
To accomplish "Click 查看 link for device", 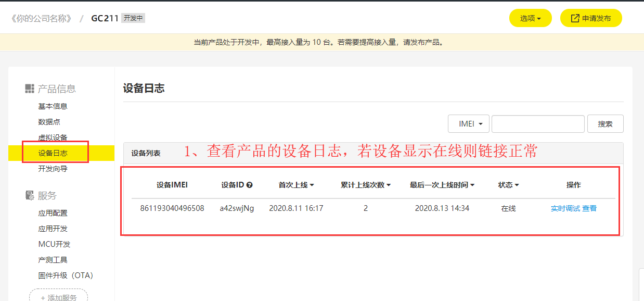I will (x=589, y=208).
